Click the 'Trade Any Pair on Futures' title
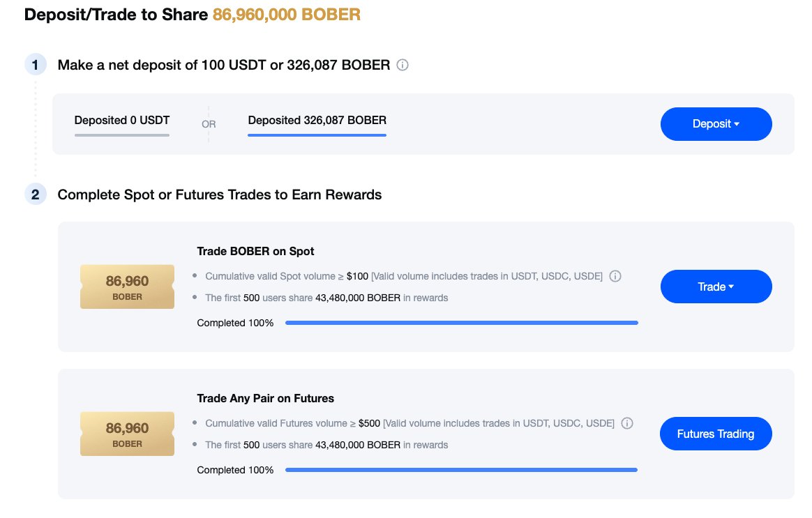 [x=265, y=399]
